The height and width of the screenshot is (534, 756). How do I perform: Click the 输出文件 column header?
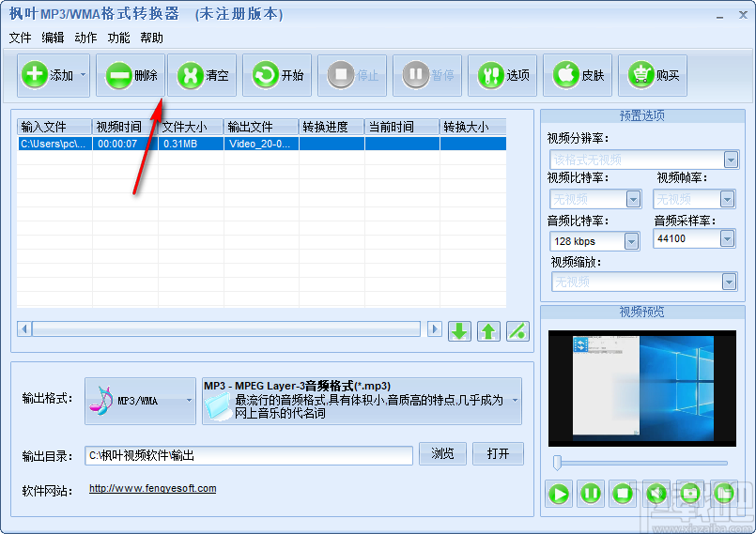coord(261,127)
